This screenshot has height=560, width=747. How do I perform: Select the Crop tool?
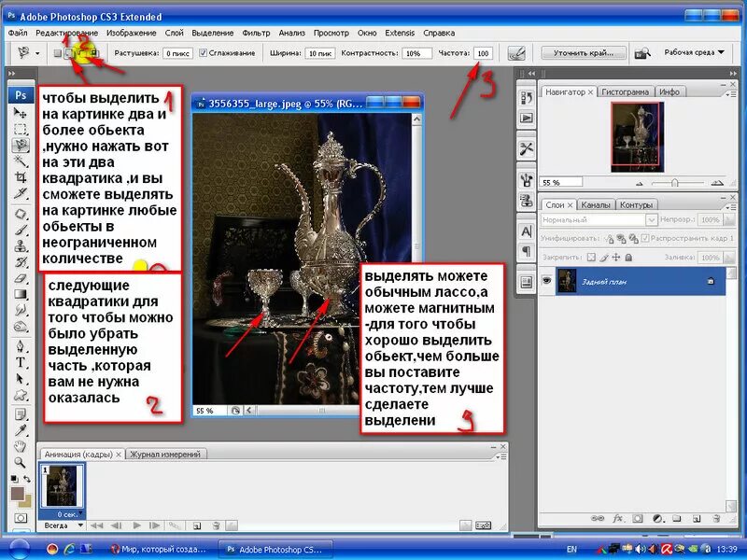(x=20, y=177)
